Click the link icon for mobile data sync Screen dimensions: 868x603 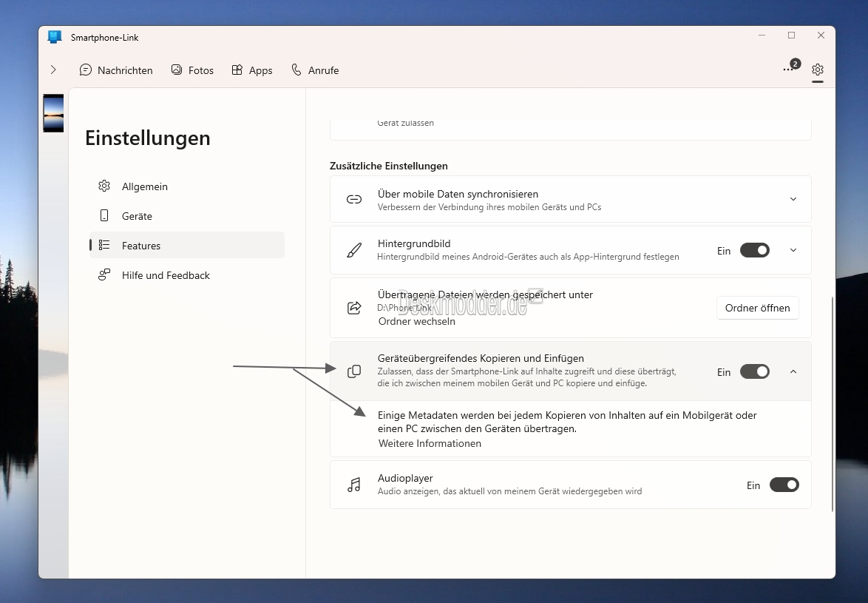(354, 199)
